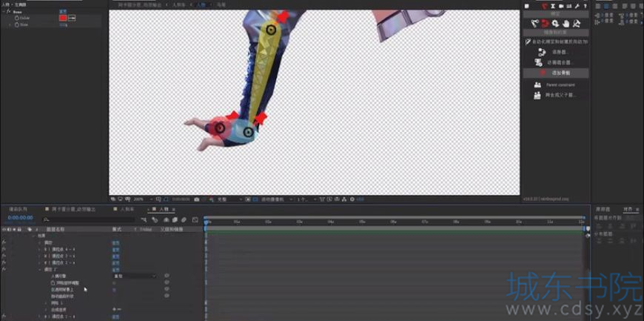Open the Duik controllers hand icon
The height and width of the screenshot is (321, 644).
pos(566,24)
